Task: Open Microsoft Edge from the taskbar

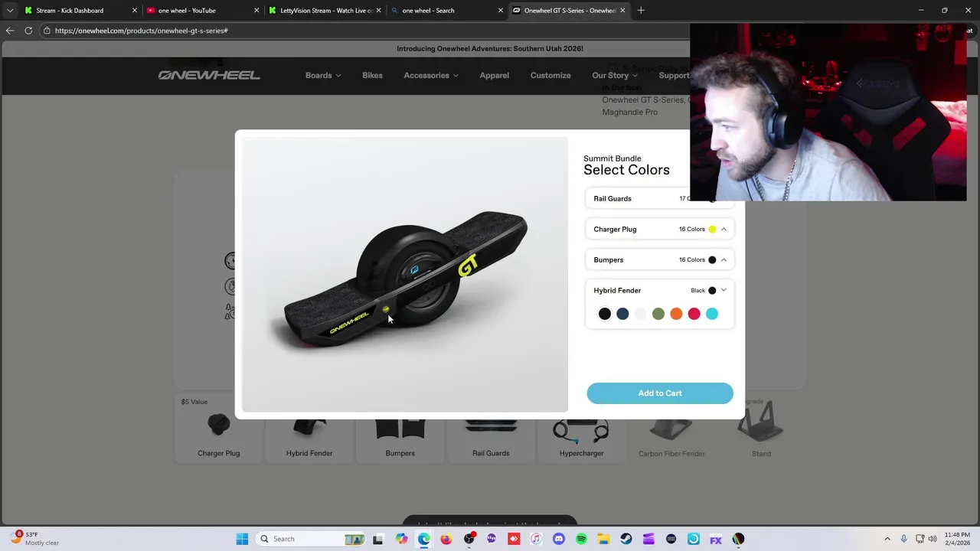Action: coord(423,539)
